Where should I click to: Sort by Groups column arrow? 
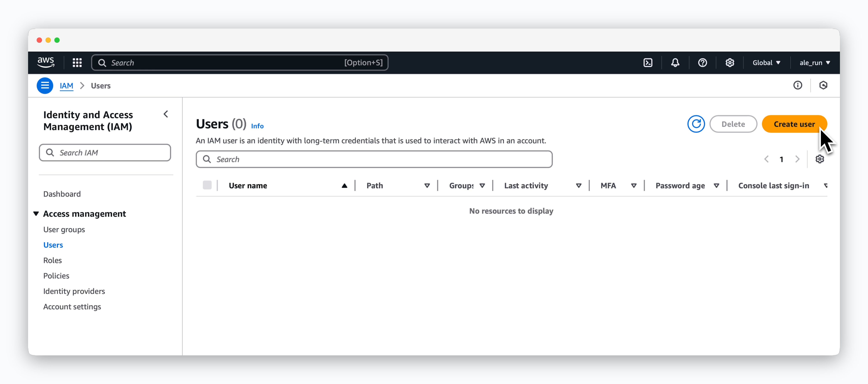(x=482, y=186)
